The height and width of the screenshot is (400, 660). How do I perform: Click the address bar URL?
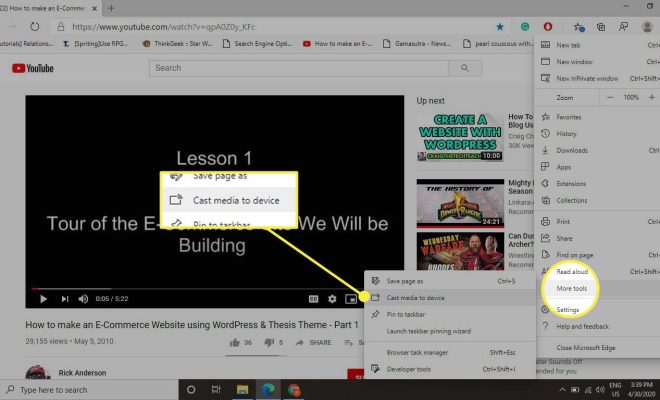(164, 27)
